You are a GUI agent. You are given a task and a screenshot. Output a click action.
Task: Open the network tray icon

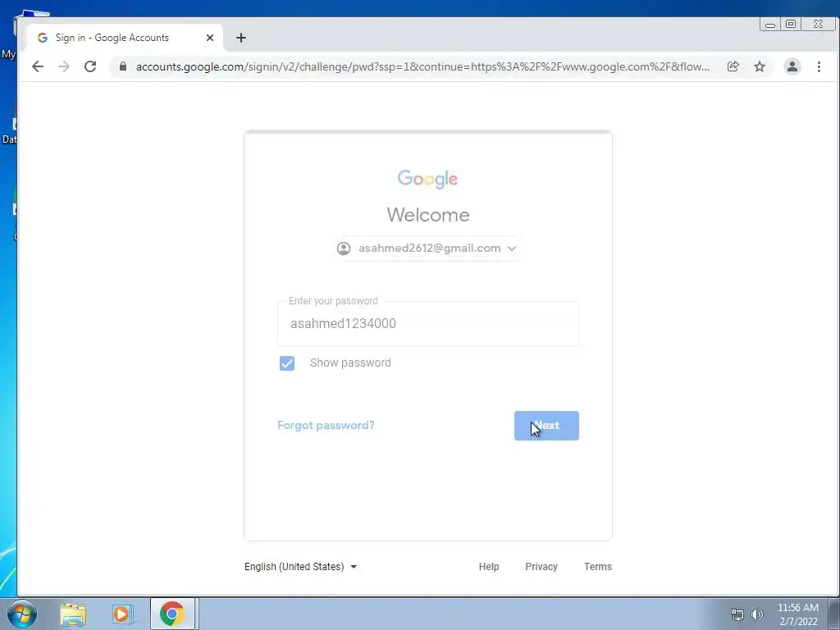tap(737, 614)
